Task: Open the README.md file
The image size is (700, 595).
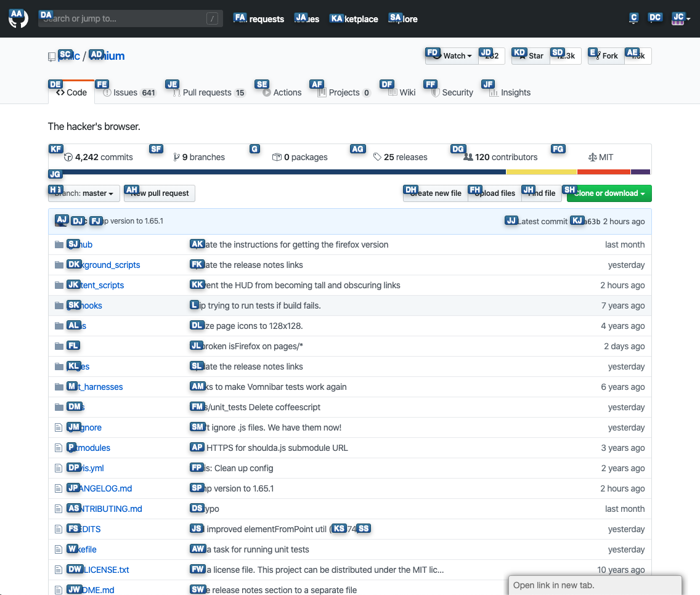Action: pos(91,589)
